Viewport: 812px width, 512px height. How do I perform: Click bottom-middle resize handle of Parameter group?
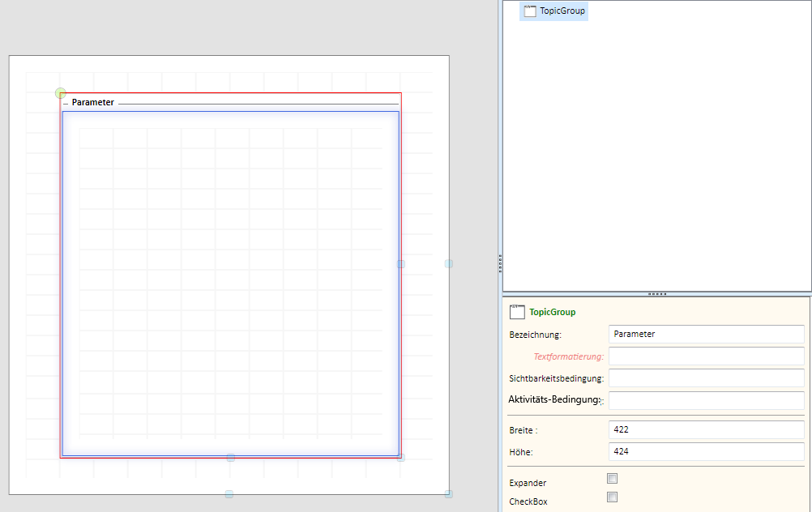pyautogui.click(x=231, y=458)
